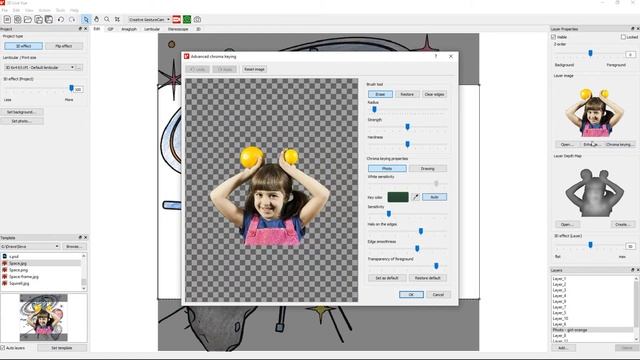Open the Lenticular print size dropdown
The image size is (640, 360).
[x=40, y=67]
